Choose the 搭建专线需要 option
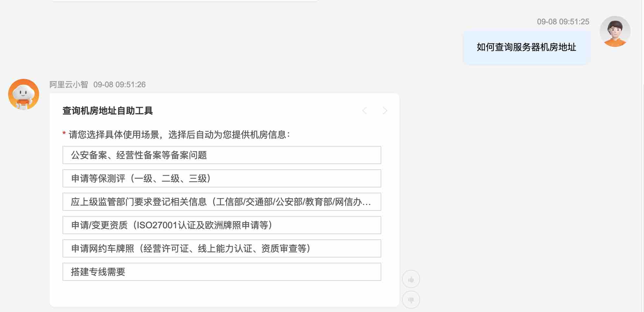 pos(222,272)
